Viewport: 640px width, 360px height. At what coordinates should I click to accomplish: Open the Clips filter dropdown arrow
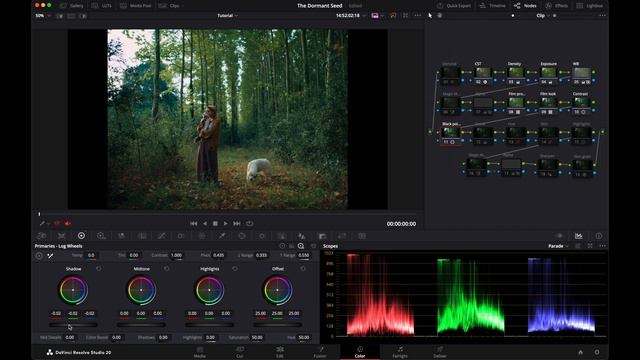click(182, 6)
